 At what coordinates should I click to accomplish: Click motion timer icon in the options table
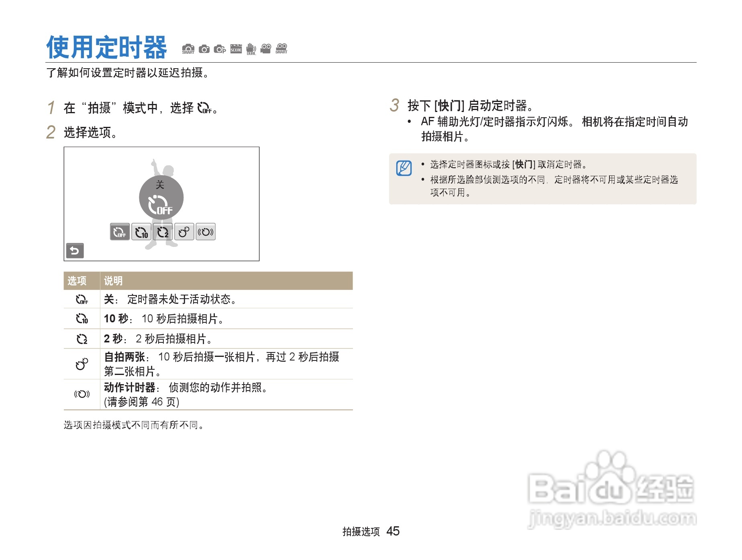tap(82, 394)
